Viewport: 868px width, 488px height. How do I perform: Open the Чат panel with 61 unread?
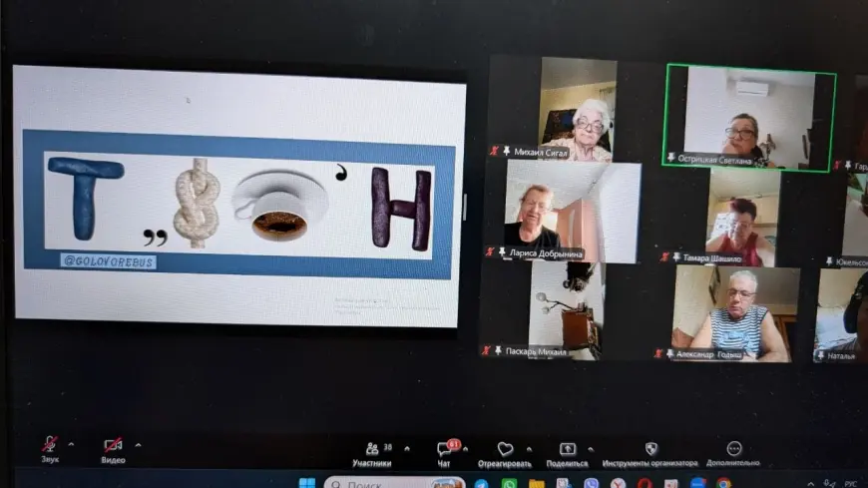[445, 454]
